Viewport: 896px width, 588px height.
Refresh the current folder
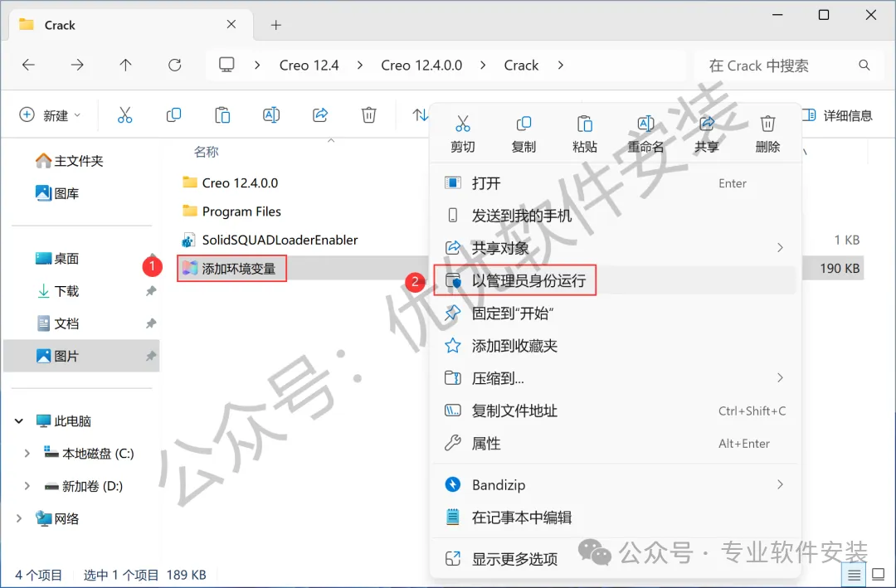175,66
